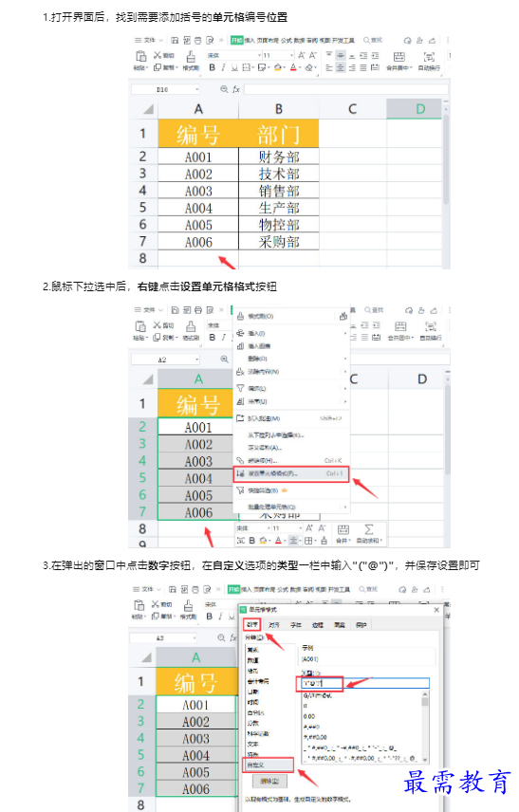Screen dimensions: 519x812
Task: Open the 宋体 font dropdown in step 1
Action: click(259, 55)
